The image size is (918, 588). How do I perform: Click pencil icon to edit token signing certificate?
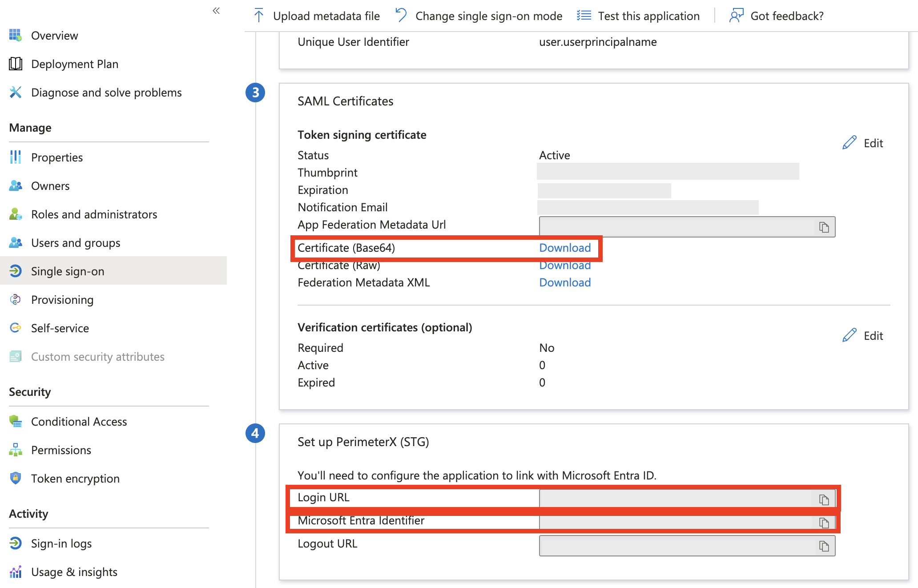click(850, 143)
